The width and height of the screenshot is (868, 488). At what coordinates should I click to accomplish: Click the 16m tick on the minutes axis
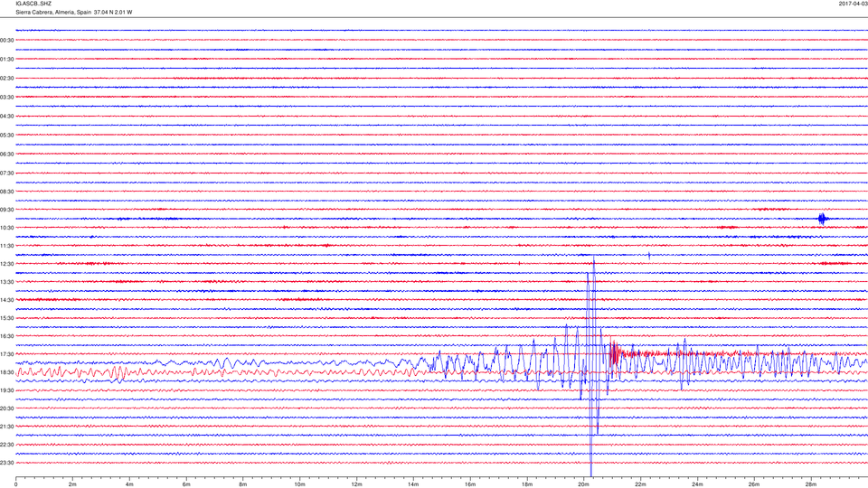(470, 484)
